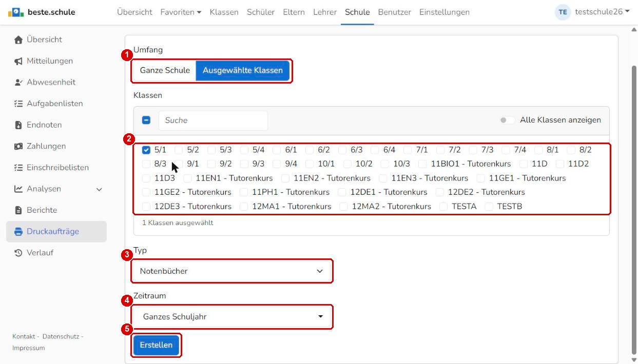The height and width of the screenshot is (364, 638).
Task: Select the Ganze Schule scope button
Action: tap(165, 70)
